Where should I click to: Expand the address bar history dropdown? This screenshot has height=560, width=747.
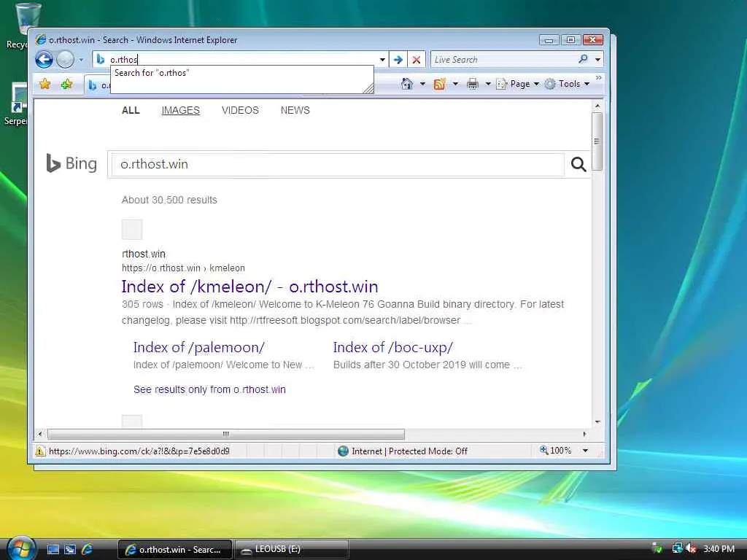click(x=382, y=60)
